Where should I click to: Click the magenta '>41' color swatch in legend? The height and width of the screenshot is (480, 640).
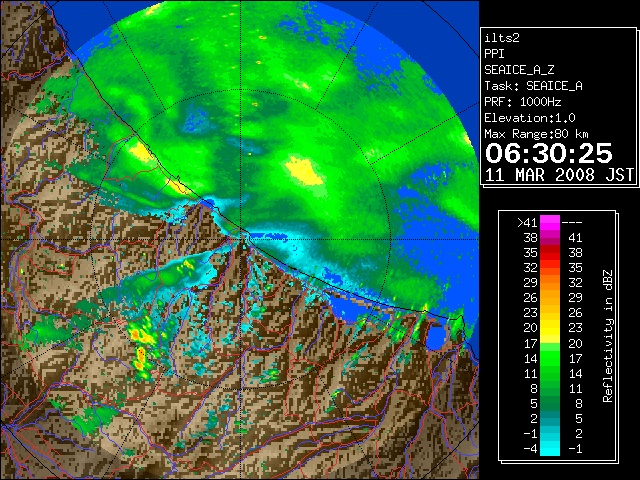[550, 222]
